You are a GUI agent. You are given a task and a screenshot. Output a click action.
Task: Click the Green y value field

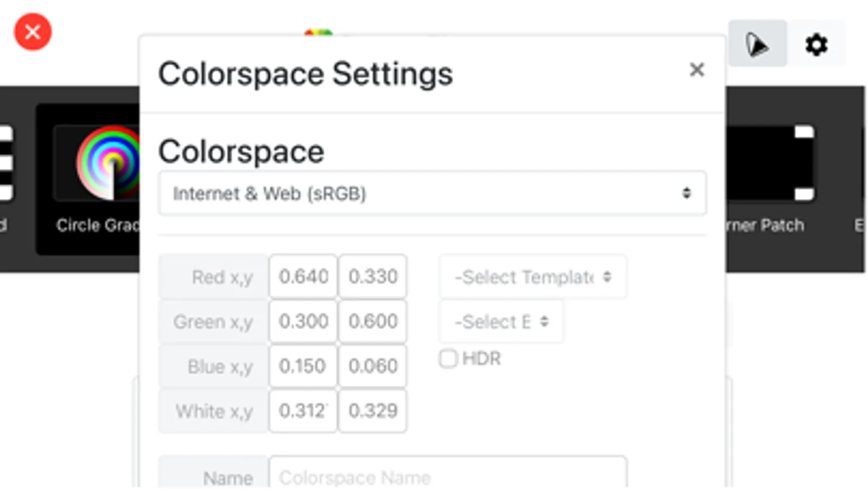(372, 321)
